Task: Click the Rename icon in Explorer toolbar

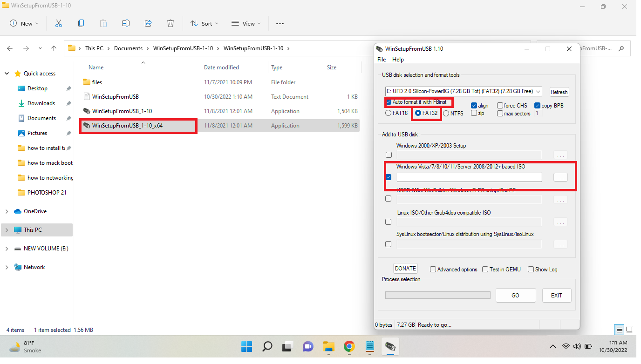Action: (x=126, y=23)
